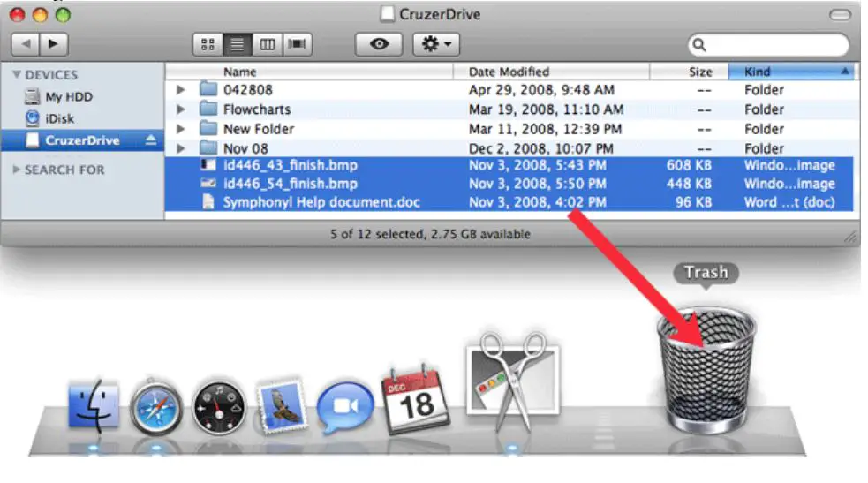Expand the Nov 08 folder
Screen dimensions: 868x483
pos(180,148)
